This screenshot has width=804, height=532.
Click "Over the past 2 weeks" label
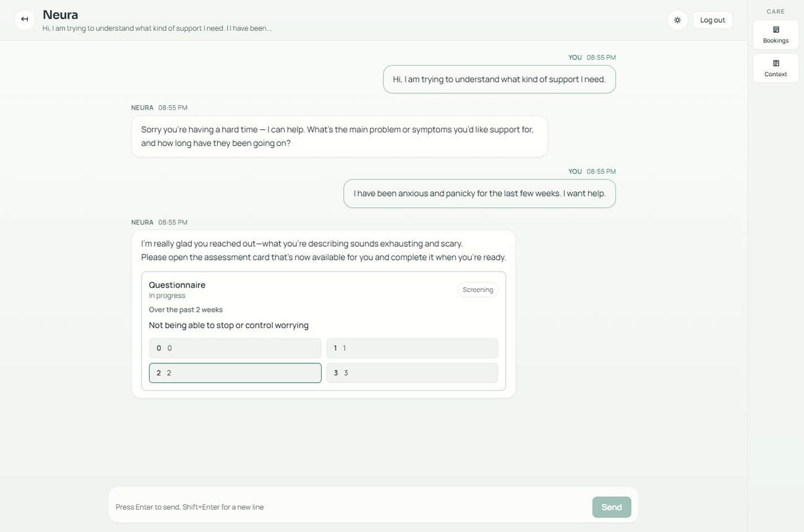[186, 310]
